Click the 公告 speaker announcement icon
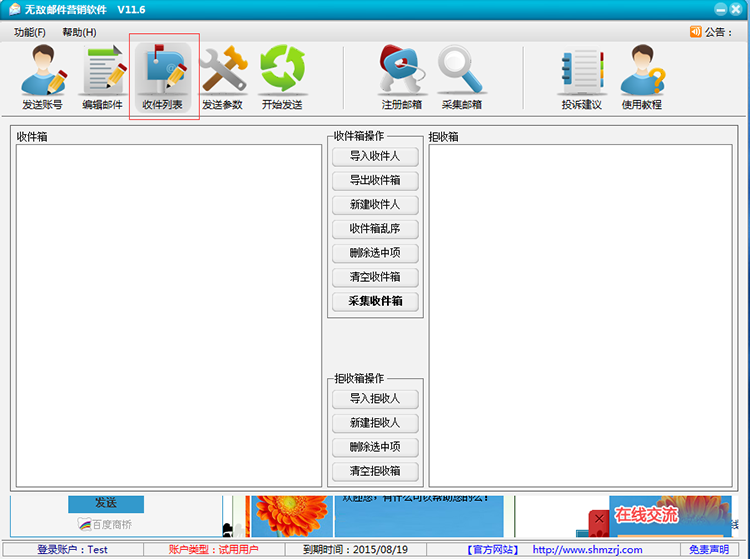 [695, 32]
